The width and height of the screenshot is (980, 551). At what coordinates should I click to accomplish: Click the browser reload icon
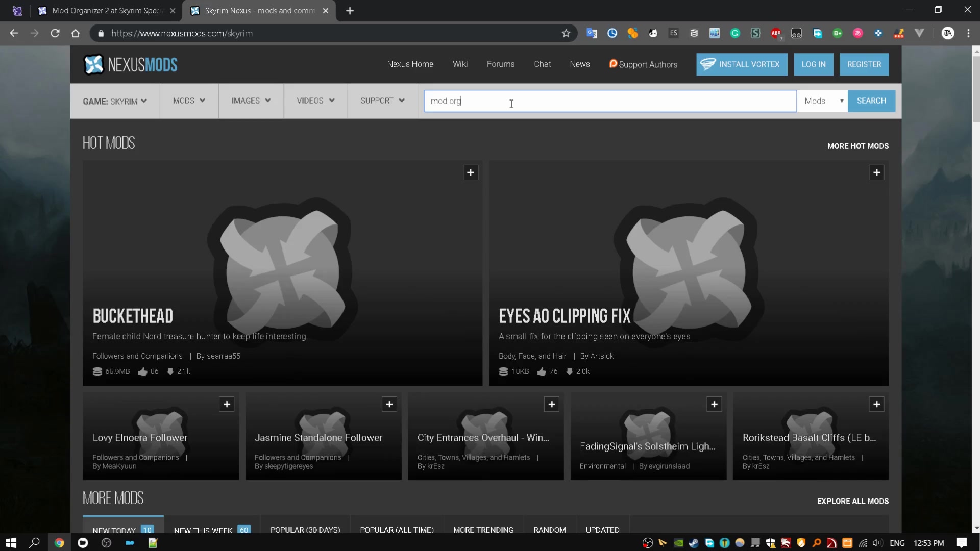tap(55, 33)
